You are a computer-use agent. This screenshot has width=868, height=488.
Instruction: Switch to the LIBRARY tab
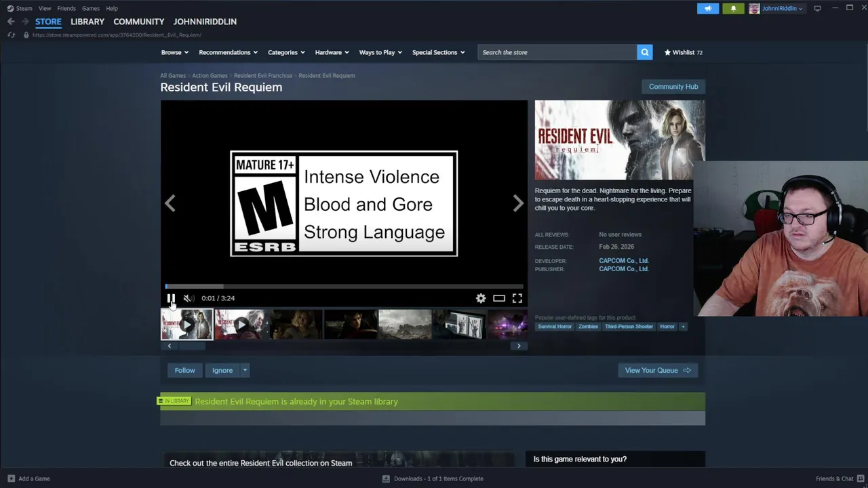pos(87,22)
